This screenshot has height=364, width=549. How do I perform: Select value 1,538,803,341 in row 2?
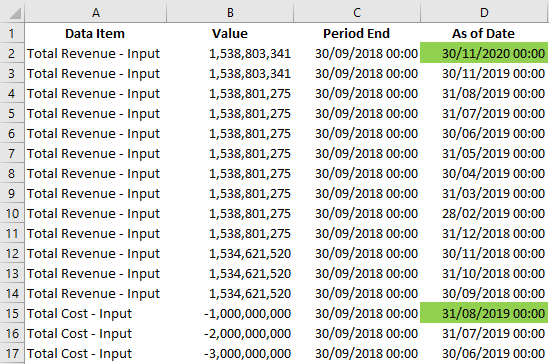230,54
